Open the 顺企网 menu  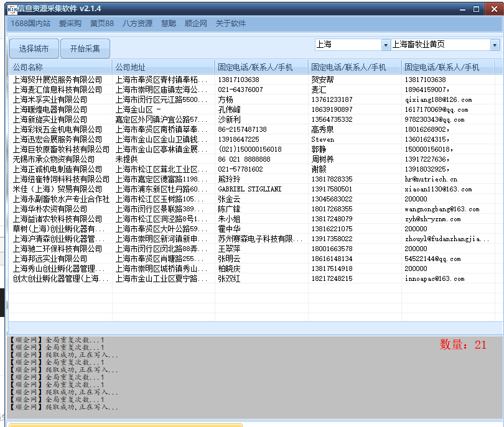point(196,24)
